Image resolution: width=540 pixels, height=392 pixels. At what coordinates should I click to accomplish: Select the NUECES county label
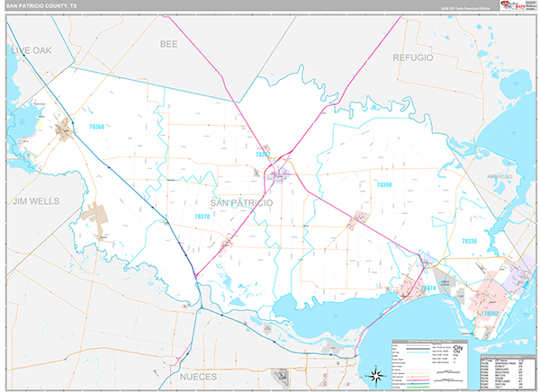pyautogui.click(x=198, y=377)
